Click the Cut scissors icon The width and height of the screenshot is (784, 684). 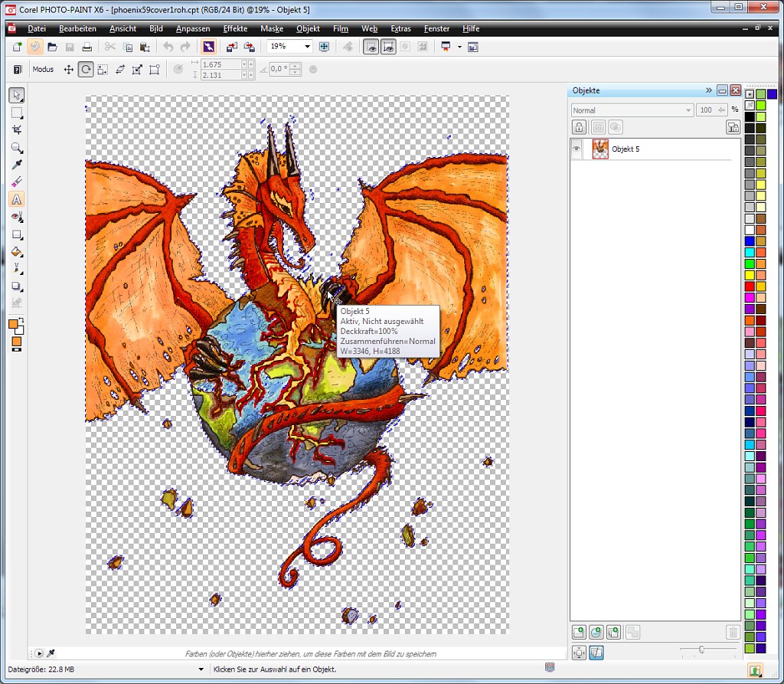click(110, 47)
